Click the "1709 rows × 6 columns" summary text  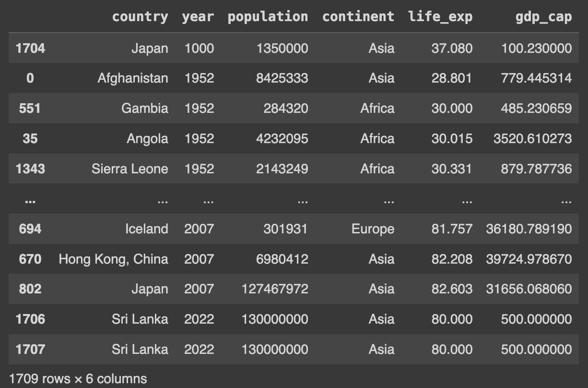[x=78, y=379]
